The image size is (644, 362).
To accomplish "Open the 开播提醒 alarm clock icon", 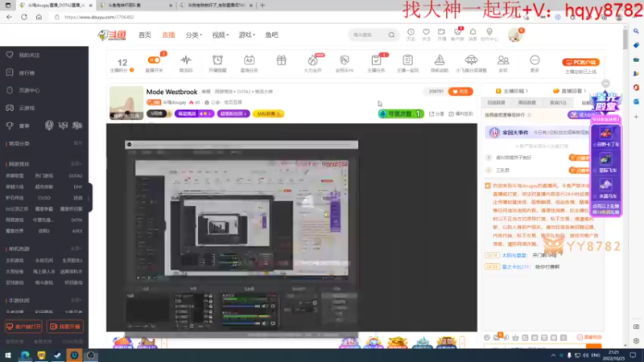I will pyautogui.click(x=217, y=61).
